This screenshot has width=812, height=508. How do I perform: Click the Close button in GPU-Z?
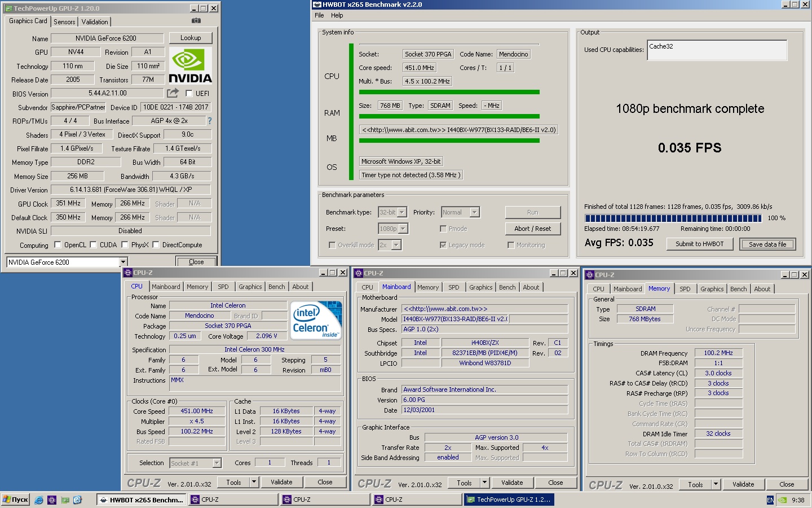pyautogui.click(x=196, y=262)
